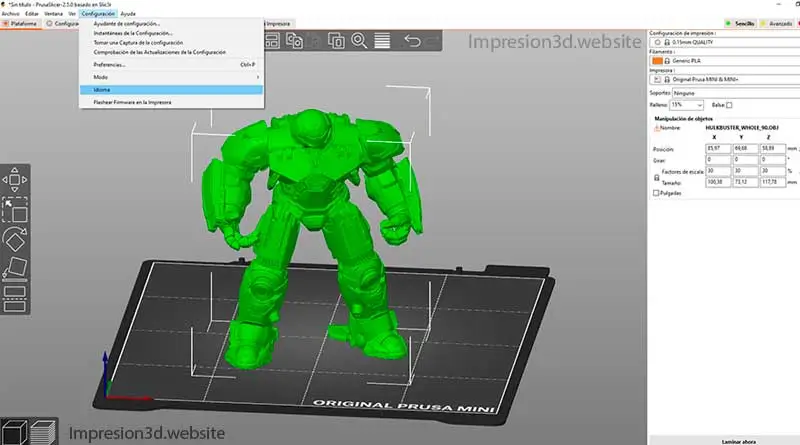Choose Tomar una Captura de la configuración
This screenshot has width=800, height=445.
click(x=171, y=43)
